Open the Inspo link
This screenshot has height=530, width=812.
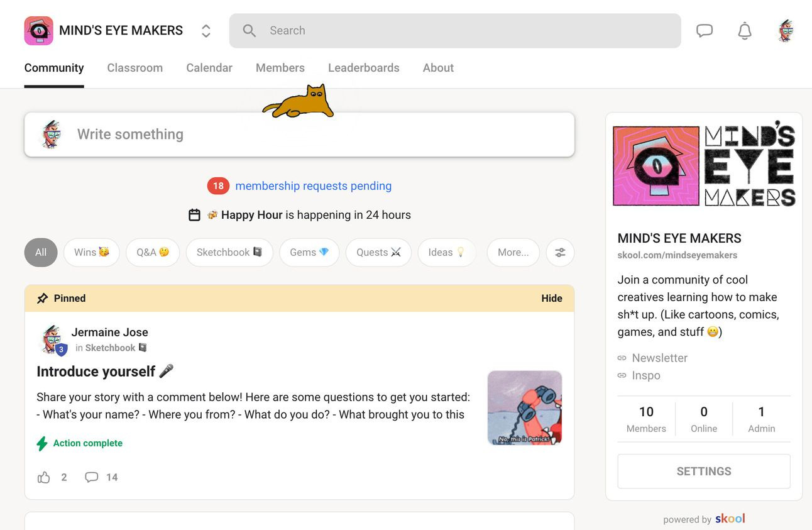pyautogui.click(x=645, y=376)
